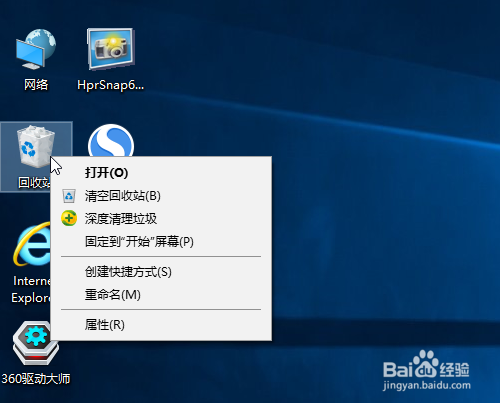This screenshot has height=403, width=500.
Task: Choose 清空回收站(B) in the menu
Action: point(161,196)
